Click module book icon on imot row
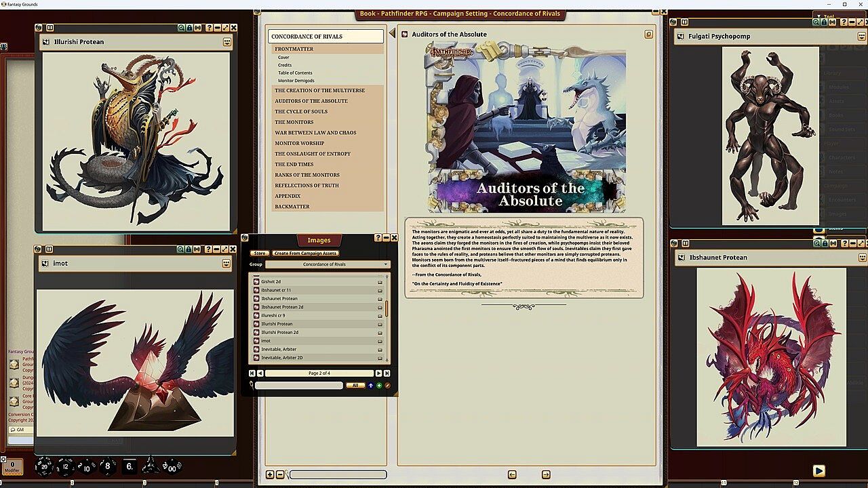Viewport: 868px width, 488px height. pos(380,341)
